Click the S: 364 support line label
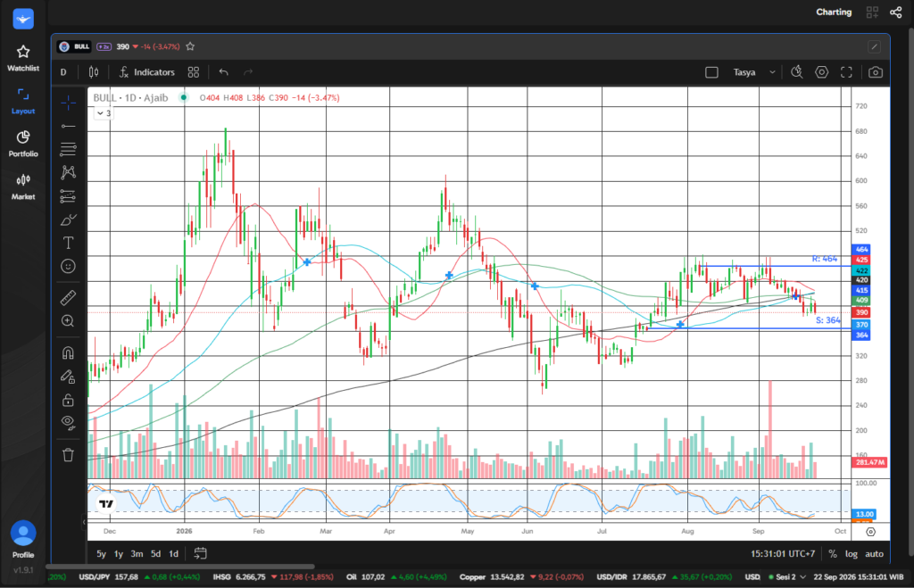Image resolution: width=914 pixels, height=588 pixels. tap(828, 320)
